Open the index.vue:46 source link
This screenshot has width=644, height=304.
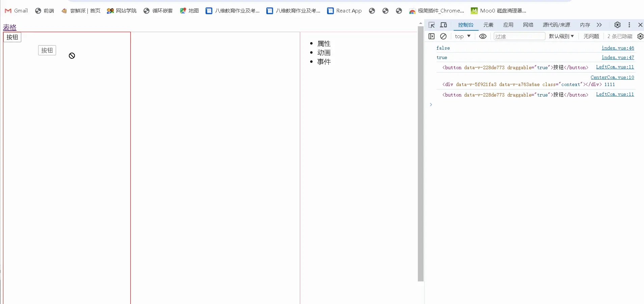coord(618,48)
